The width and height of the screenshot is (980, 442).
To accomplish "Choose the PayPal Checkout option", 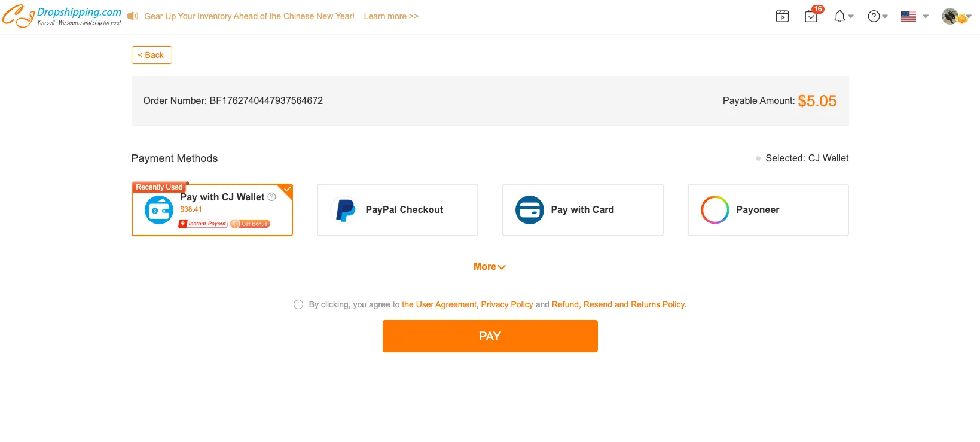I will point(397,210).
